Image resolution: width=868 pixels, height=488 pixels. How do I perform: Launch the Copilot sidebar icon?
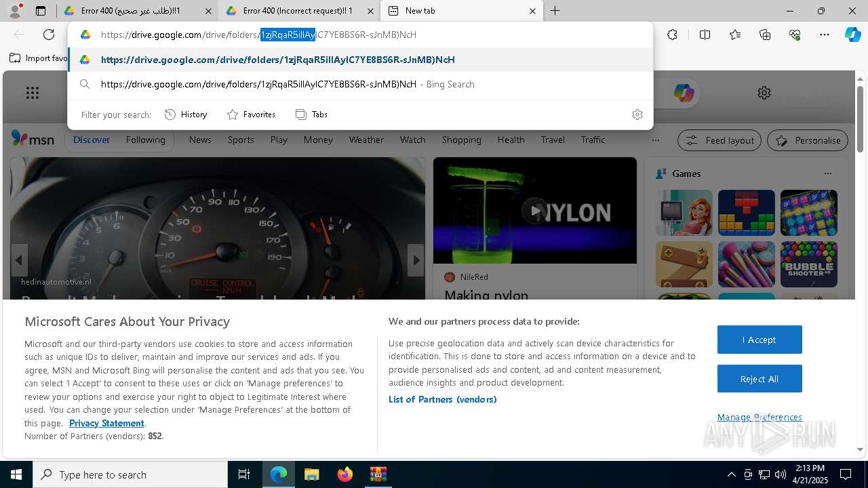(x=852, y=35)
